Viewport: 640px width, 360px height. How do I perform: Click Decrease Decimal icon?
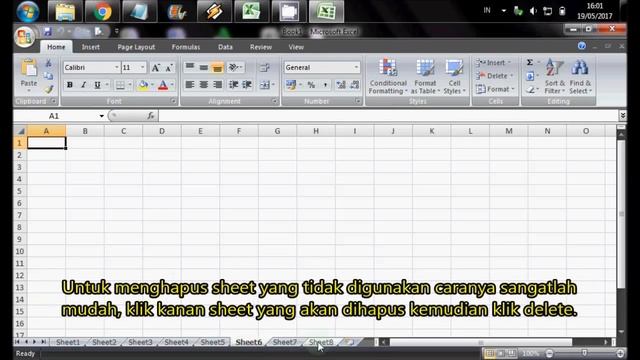point(354,85)
